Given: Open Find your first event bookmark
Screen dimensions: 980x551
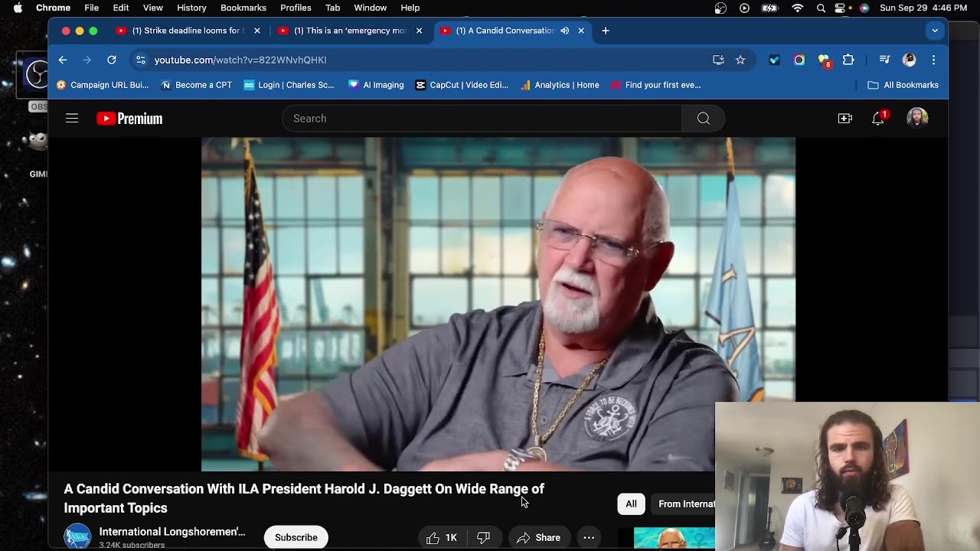Looking at the screenshot, I should point(655,85).
